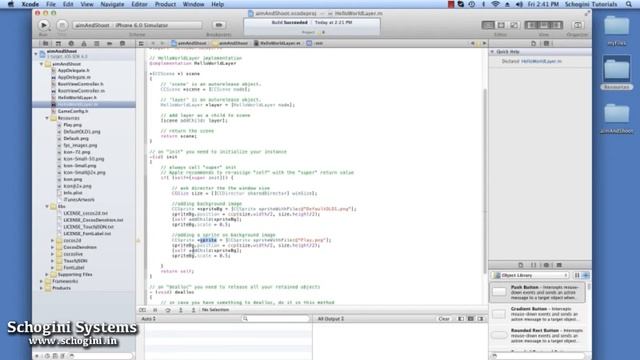640x360 pixels.
Task: Show the File Template library
Action: click(520, 265)
